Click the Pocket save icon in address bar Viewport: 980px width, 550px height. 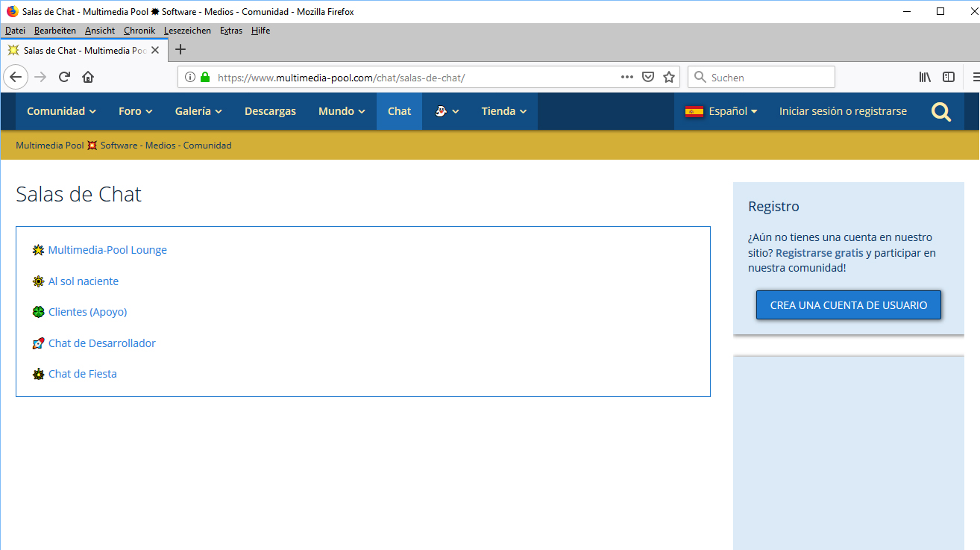click(648, 77)
